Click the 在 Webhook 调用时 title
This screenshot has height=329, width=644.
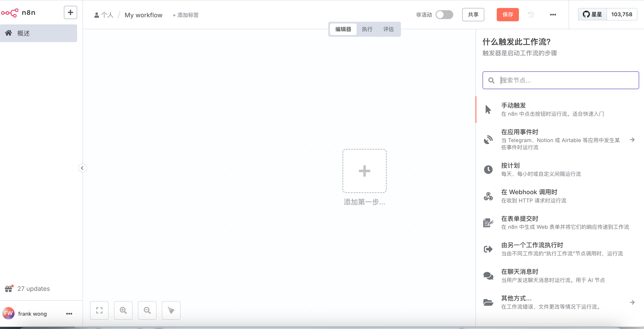click(529, 192)
